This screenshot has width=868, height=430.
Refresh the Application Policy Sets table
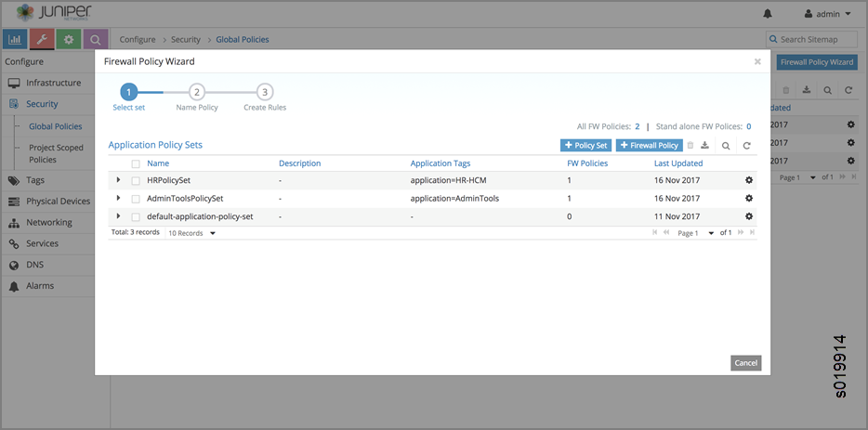747,146
